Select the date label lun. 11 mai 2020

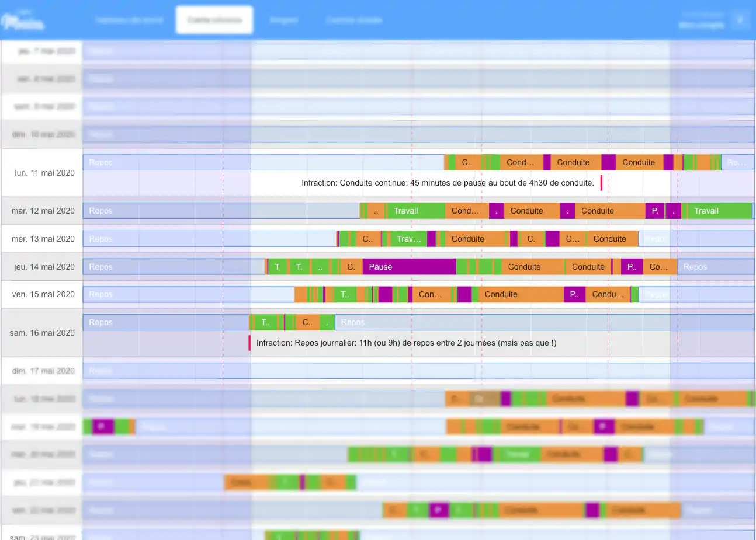(44, 173)
